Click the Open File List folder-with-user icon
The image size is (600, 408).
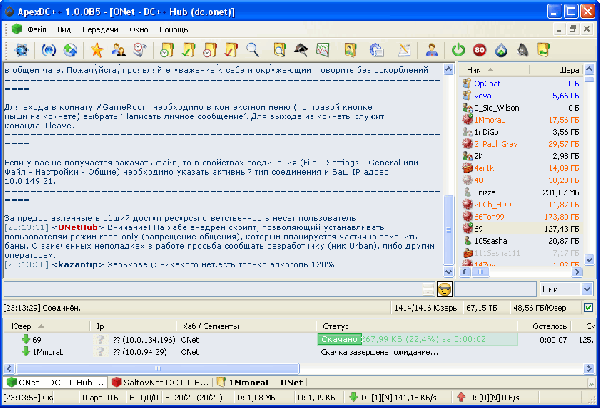pos(350,50)
